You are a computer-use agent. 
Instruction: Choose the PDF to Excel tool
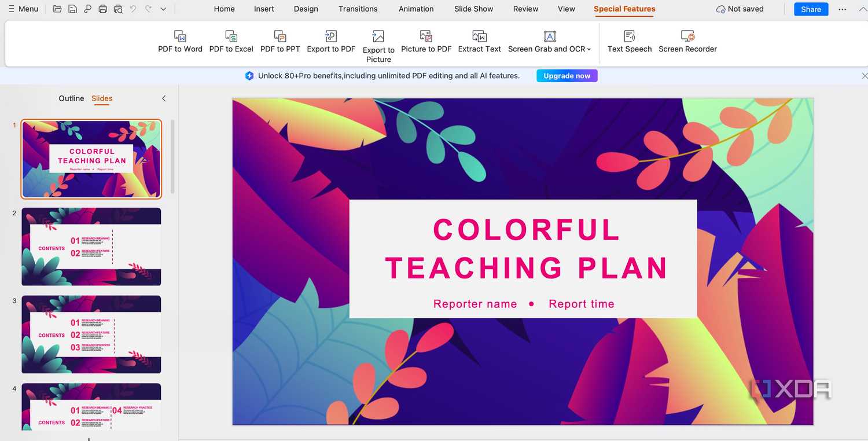pyautogui.click(x=231, y=42)
